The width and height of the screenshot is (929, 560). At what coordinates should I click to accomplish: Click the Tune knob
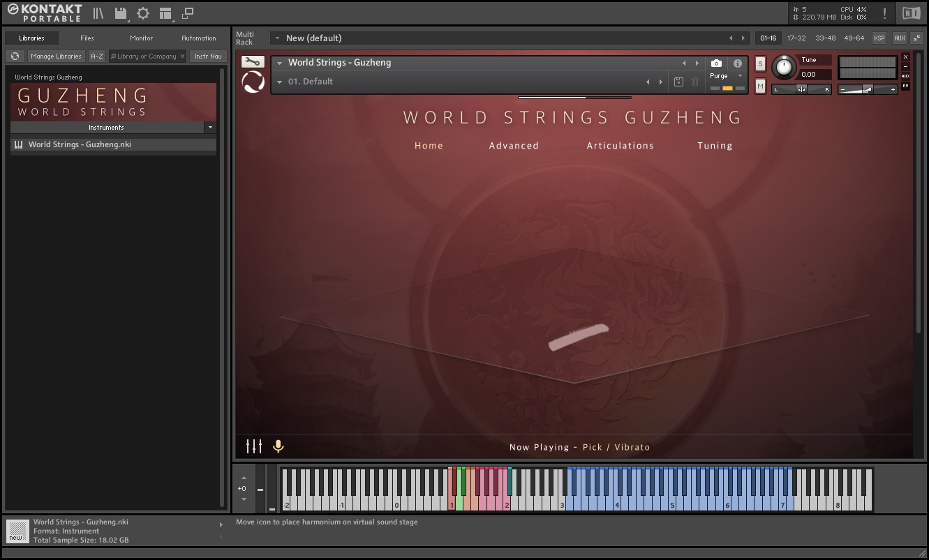tap(784, 67)
